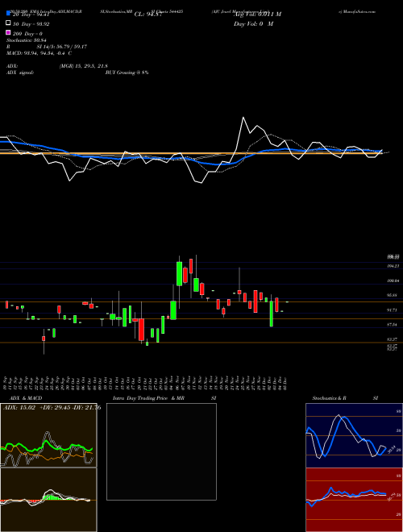Click the 'Intra Day Trading Price & MRSI' title
The image size is (403, 532).
pos(164,398)
